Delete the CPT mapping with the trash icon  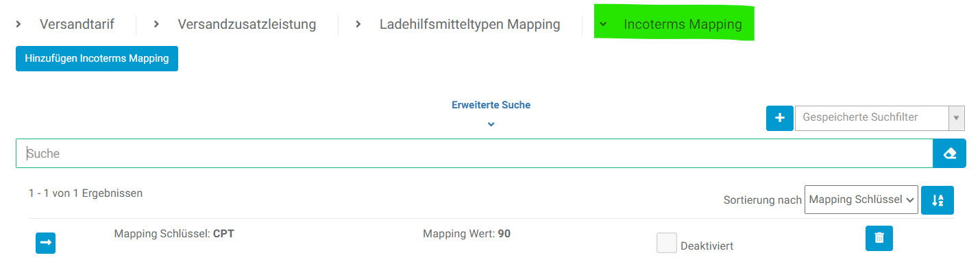click(x=879, y=238)
